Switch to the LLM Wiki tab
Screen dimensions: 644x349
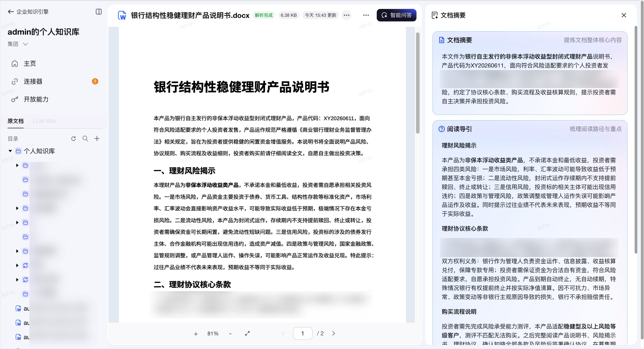tap(44, 121)
